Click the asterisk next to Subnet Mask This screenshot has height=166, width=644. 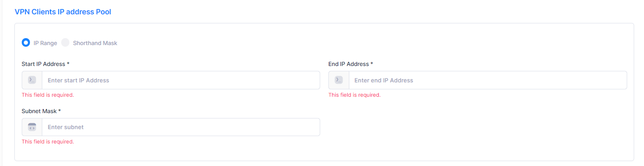(x=60, y=111)
